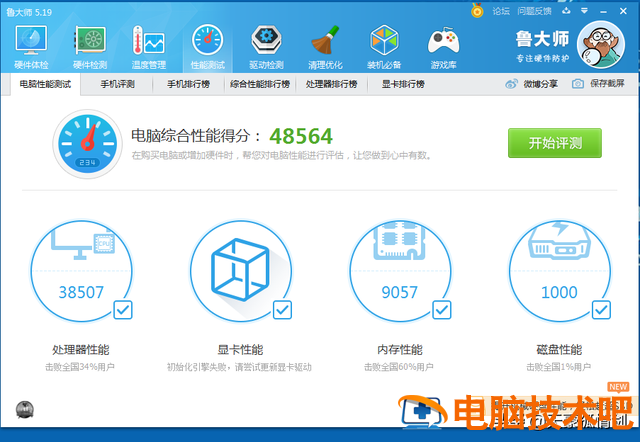Click the blue speedometer gauge icon
The height and width of the screenshot is (442, 640).
[x=87, y=144]
